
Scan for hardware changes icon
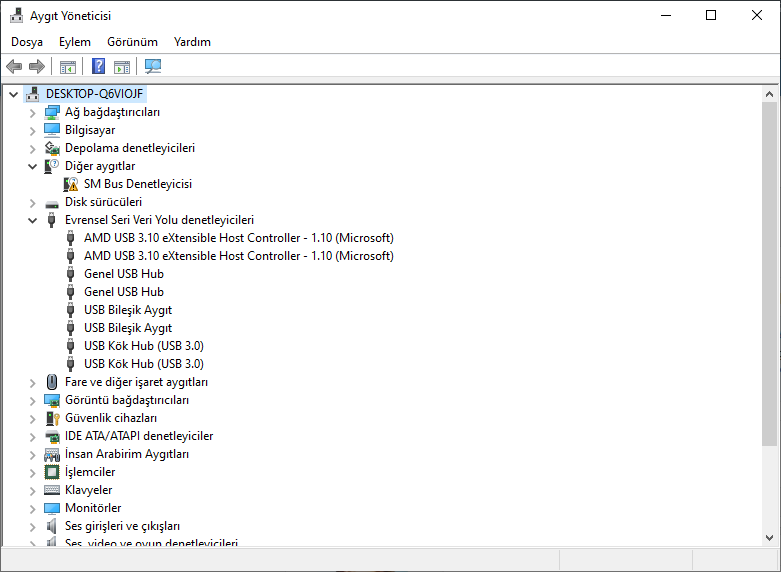[x=153, y=66]
